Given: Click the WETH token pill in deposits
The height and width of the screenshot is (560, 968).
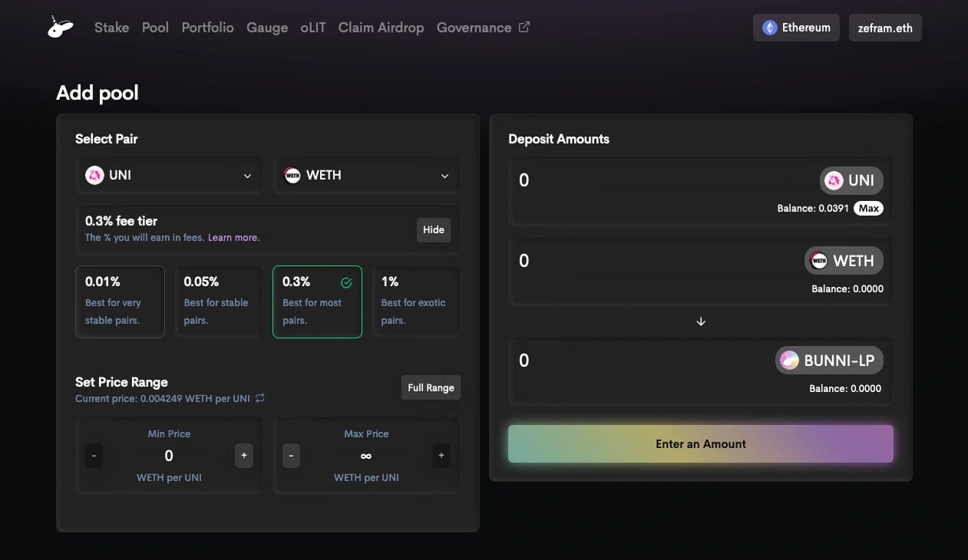Looking at the screenshot, I should pyautogui.click(x=844, y=261).
